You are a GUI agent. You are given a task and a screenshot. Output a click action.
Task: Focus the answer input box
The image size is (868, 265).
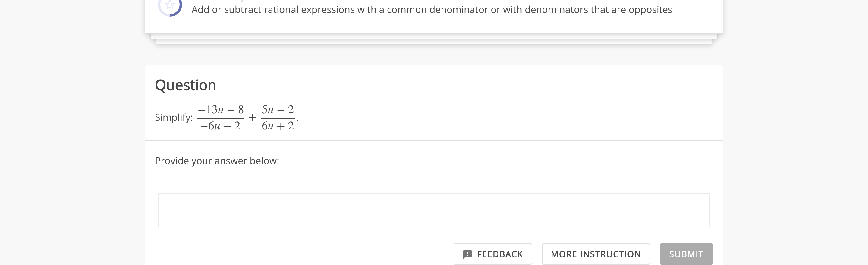[x=434, y=210]
